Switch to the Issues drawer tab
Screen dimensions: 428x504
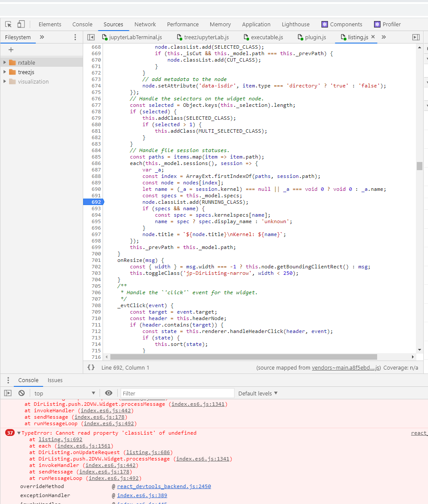pos(55,380)
